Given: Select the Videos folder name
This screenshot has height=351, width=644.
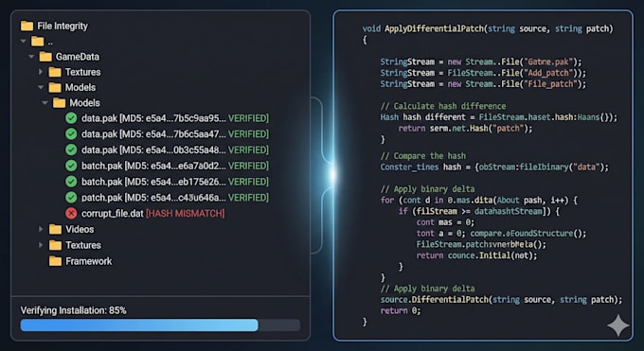Looking at the screenshot, I should pos(80,229).
